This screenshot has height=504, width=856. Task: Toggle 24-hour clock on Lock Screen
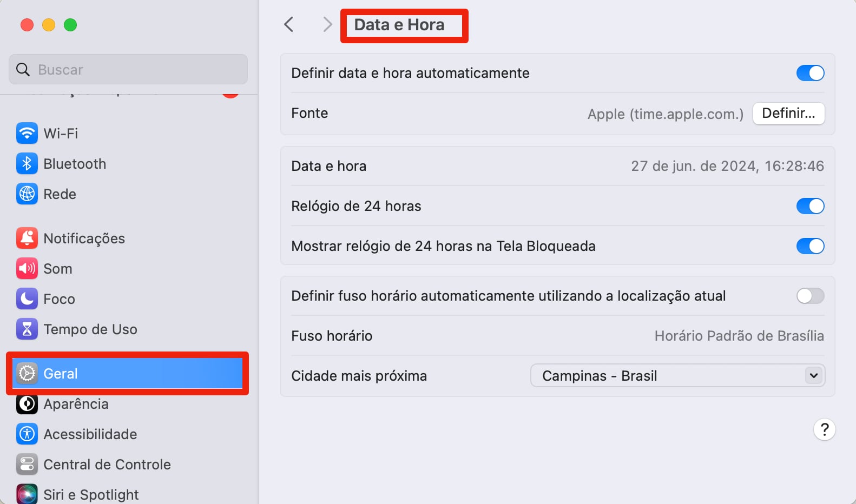click(x=810, y=246)
